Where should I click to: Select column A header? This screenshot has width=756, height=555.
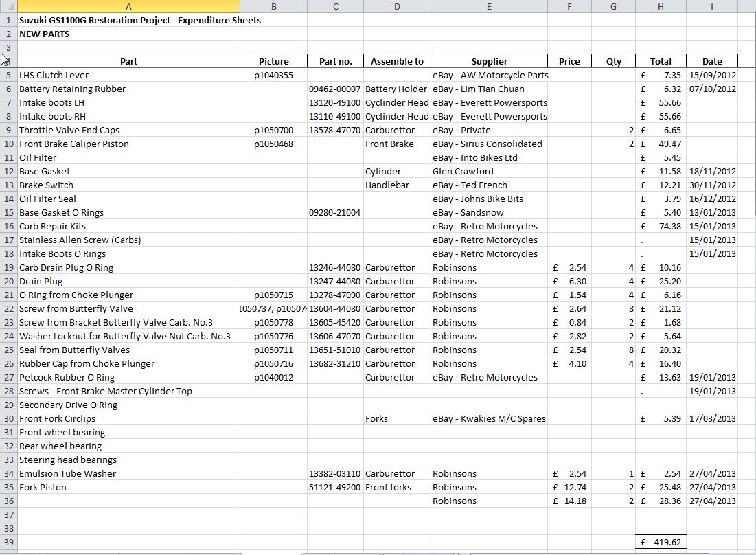[x=128, y=6]
